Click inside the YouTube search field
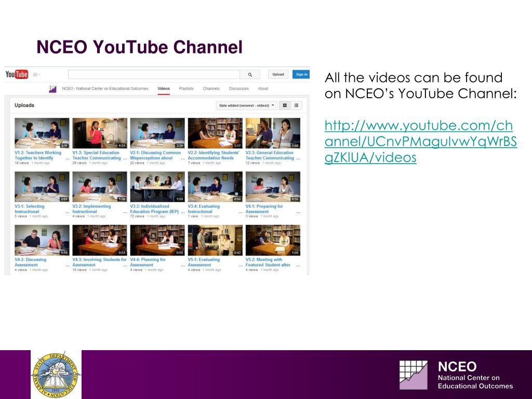Image resolution: width=532 pixels, height=399 pixels. coord(154,74)
